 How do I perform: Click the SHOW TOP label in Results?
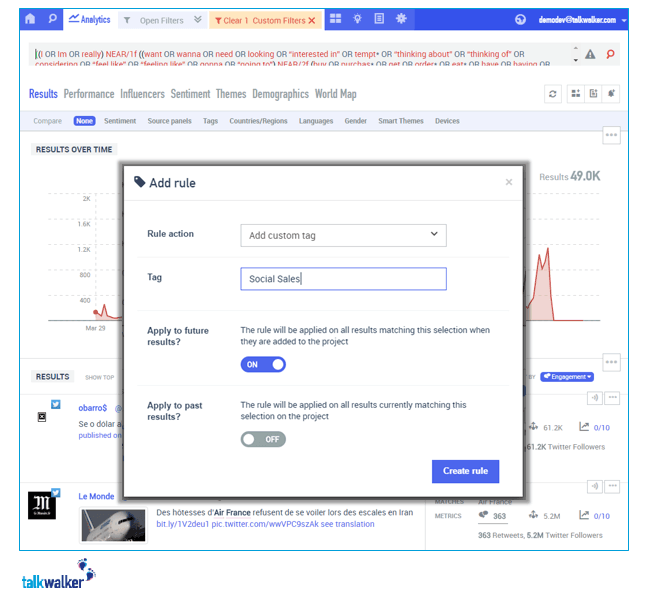(100, 377)
